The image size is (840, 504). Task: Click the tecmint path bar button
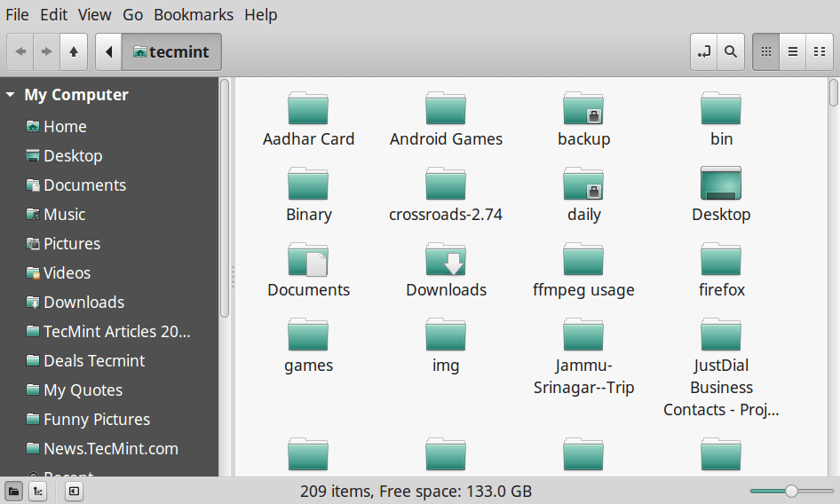pyautogui.click(x=171, y=52)
